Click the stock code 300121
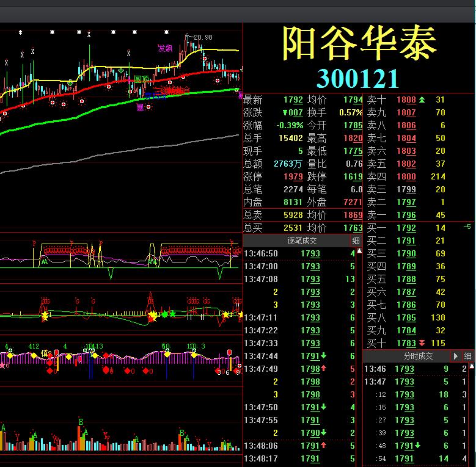476x467 pixels. click(x=357, y=78)
